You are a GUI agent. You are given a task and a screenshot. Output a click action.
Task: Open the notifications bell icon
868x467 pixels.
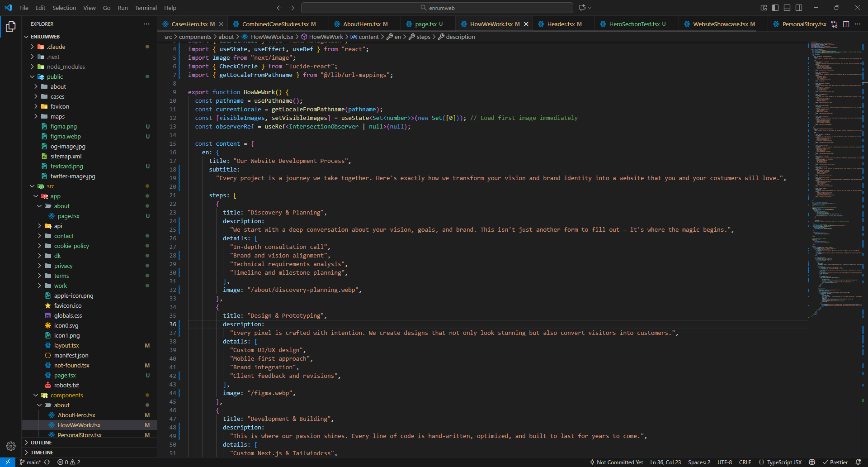pos(858,462)
